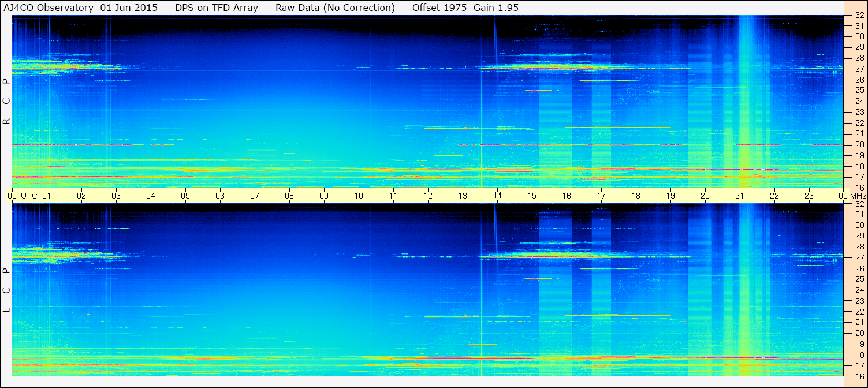Viewport: 868px width, 388px height.
Task: Click the 'UTC' label on time axis
Action: click(29, 196)
